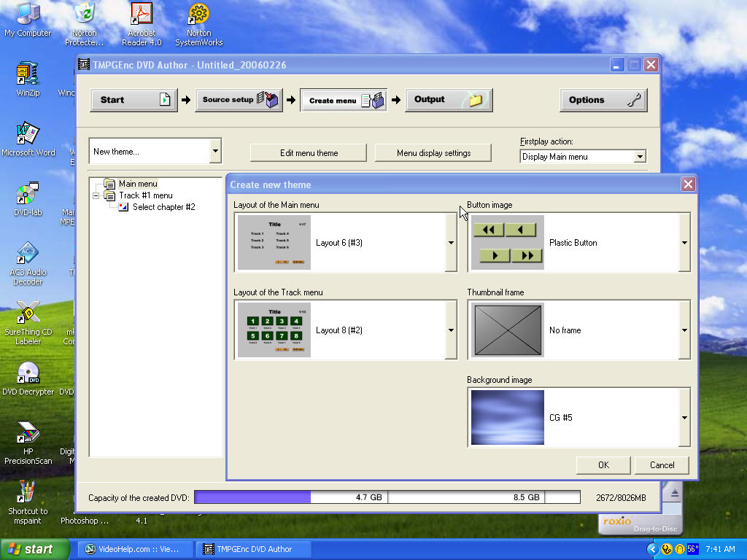
Task: Click the Norton tray icon in system tray
Action: coord(667,549)
